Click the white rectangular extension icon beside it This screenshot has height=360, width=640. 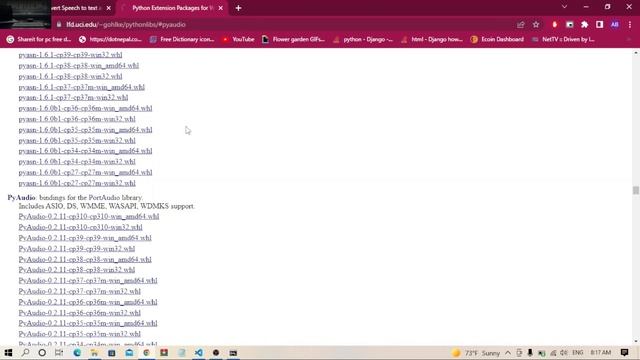pos(569,25)
